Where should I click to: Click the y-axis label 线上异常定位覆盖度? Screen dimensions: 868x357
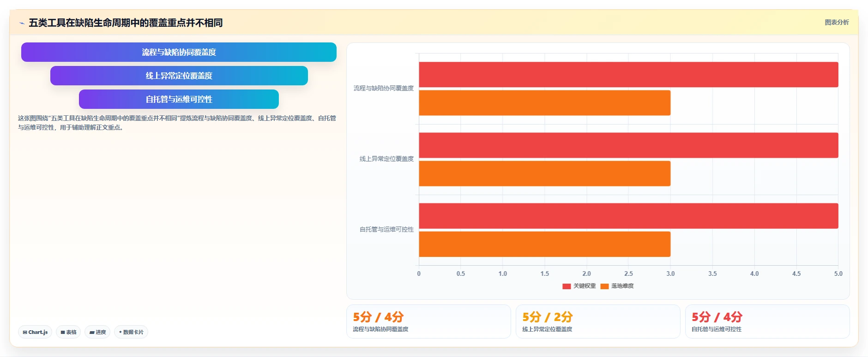click(386, 159)
